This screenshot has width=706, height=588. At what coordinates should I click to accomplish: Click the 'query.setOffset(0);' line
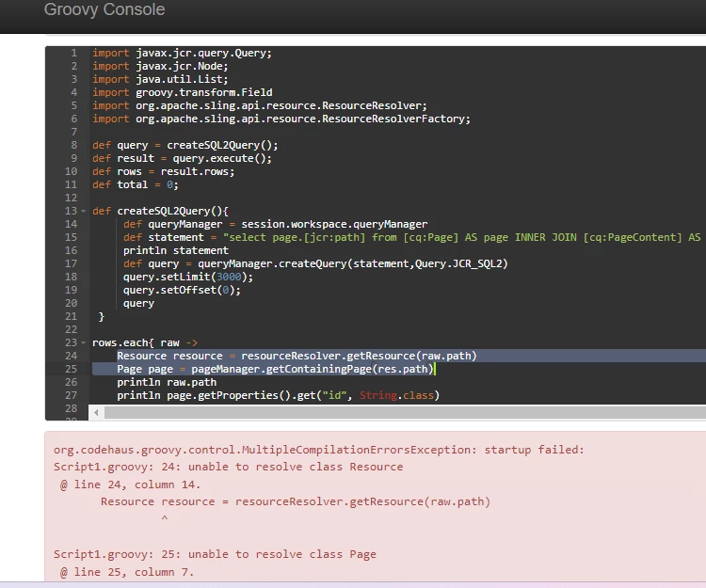(x=182, y=290)
